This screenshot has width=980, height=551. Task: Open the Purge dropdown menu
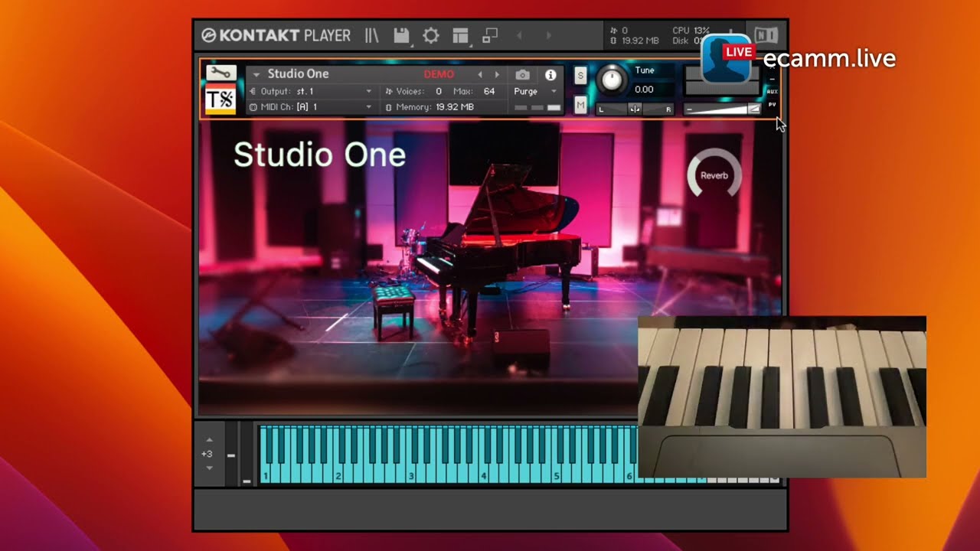[536, 91]
